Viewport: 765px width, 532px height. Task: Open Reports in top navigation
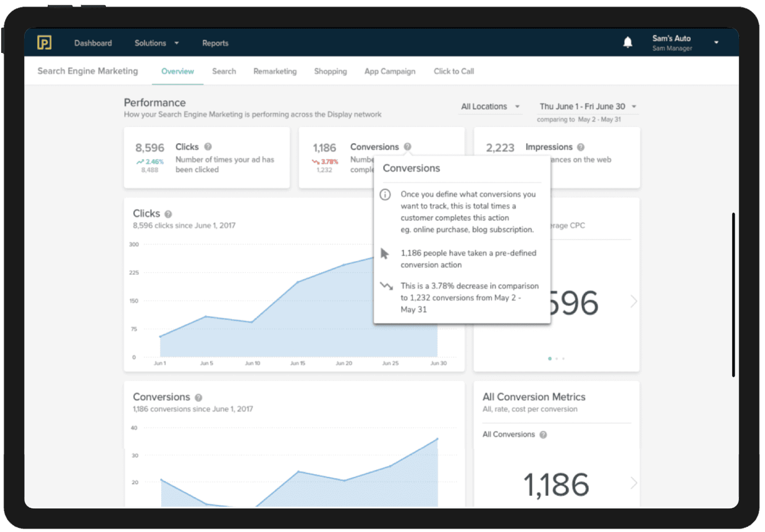pos(215,43)
